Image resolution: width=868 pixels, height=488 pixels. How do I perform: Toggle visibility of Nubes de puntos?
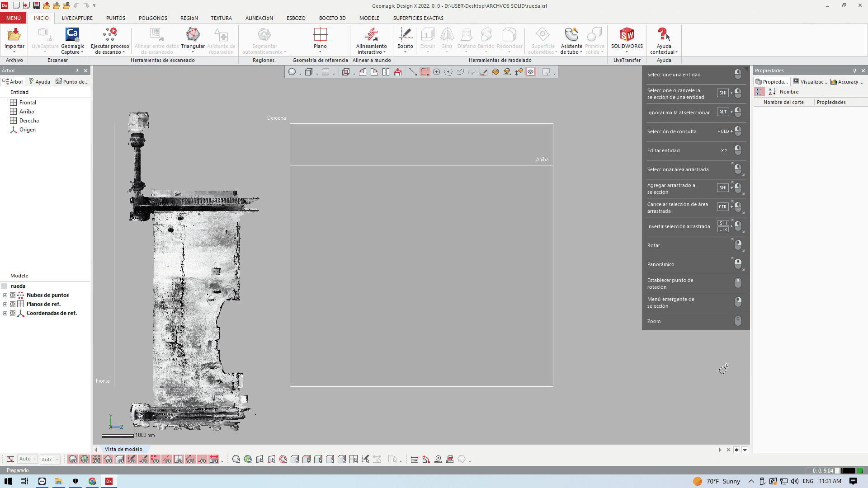(13, 295)
